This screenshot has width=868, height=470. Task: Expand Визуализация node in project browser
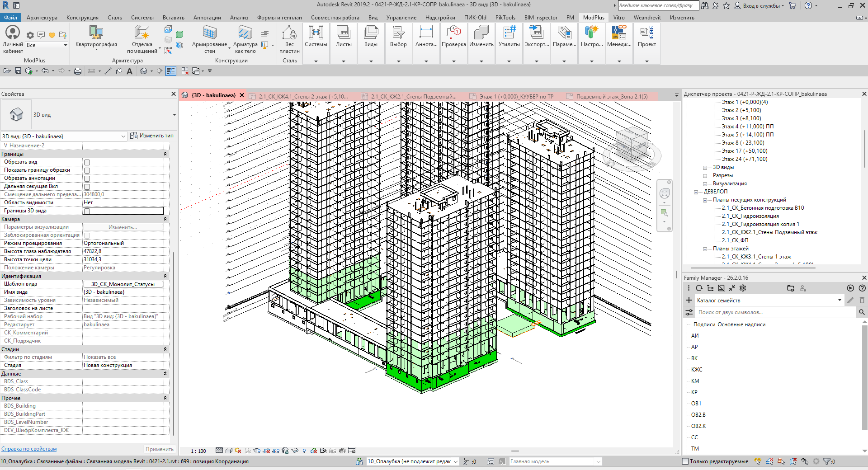coord(705,184)
